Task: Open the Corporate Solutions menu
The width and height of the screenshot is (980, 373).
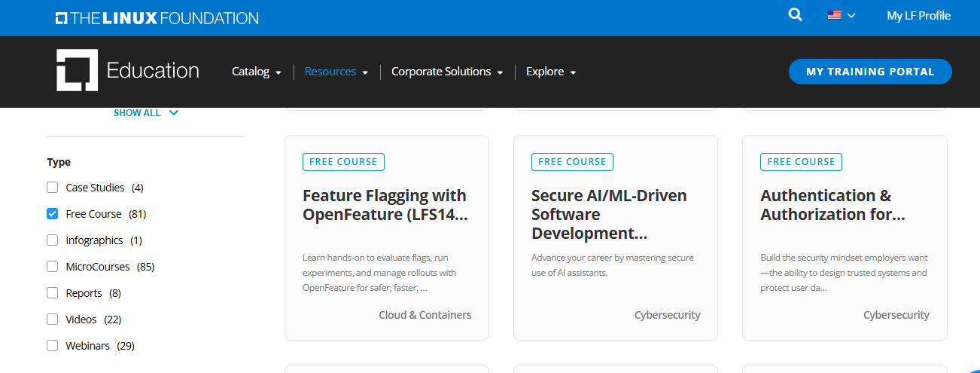Action: pos(447,72)
